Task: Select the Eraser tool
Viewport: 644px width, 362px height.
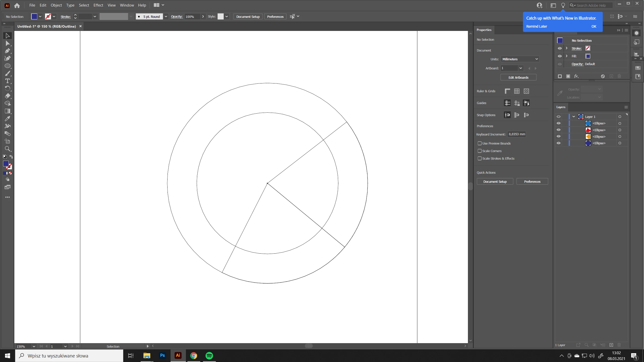Action: pos(7,96)
